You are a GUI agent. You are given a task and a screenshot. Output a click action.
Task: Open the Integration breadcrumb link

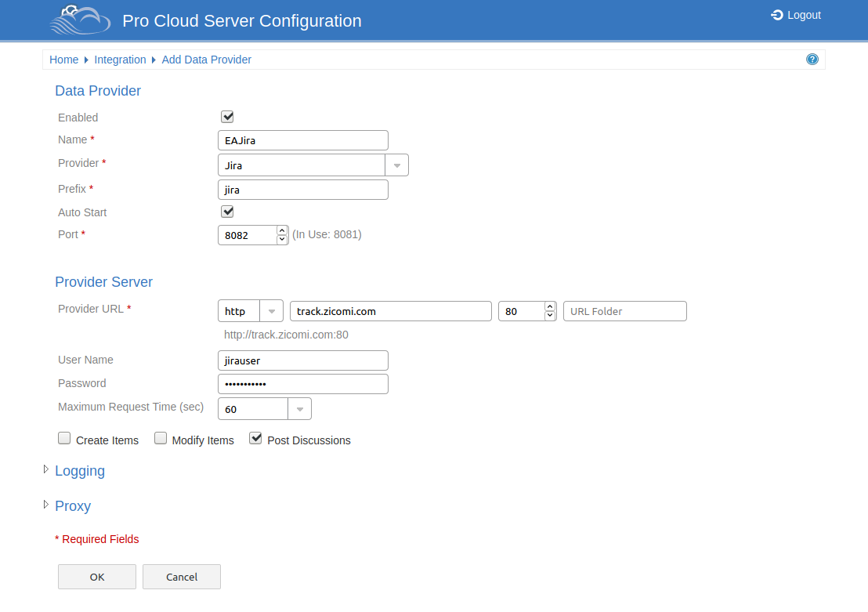point(120,60)
